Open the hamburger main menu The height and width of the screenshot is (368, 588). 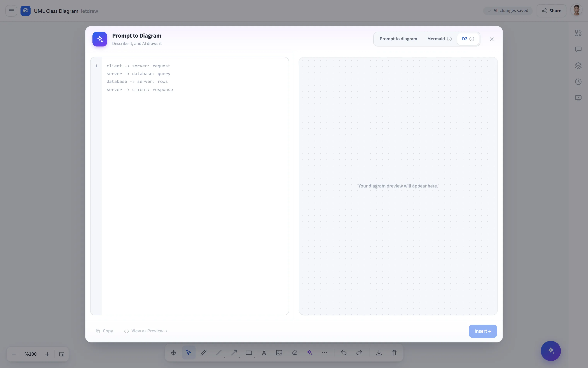pos(11,11)
